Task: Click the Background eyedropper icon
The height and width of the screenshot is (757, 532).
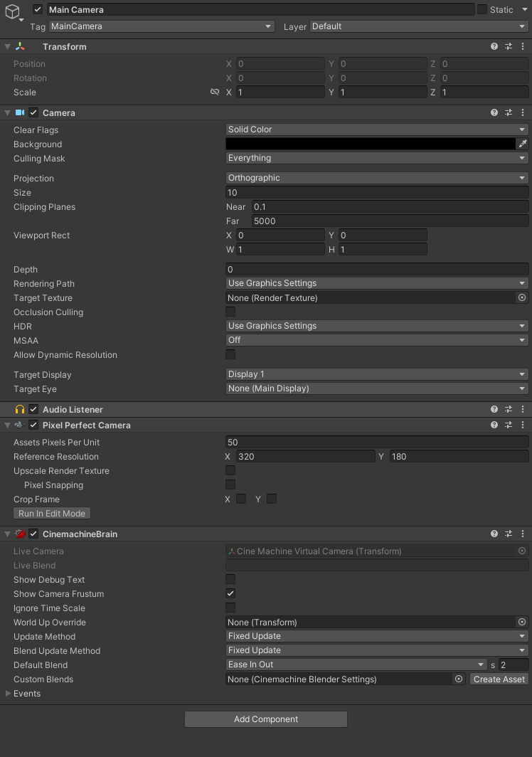Action: coord(523,144)
